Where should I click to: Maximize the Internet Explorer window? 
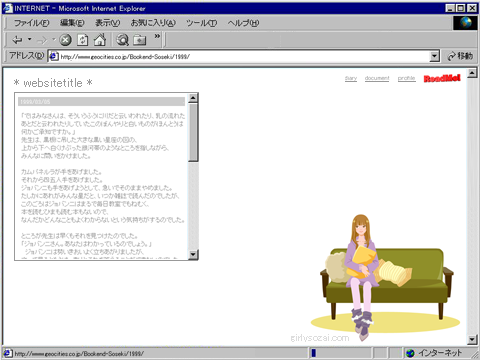click(460, 8)
